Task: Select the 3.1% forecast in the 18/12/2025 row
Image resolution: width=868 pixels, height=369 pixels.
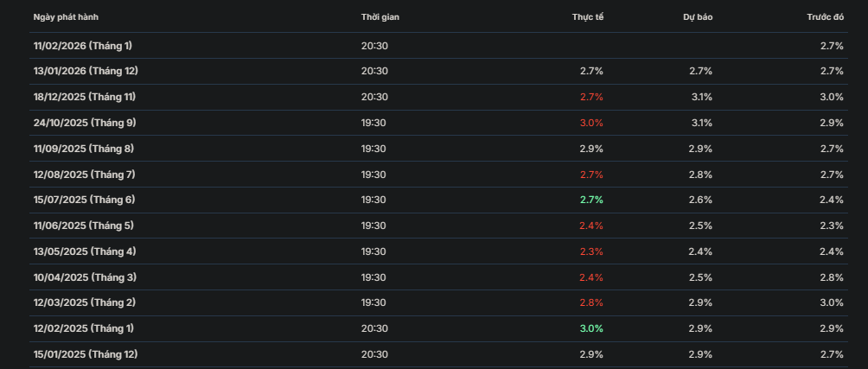Action: point(701,97)
